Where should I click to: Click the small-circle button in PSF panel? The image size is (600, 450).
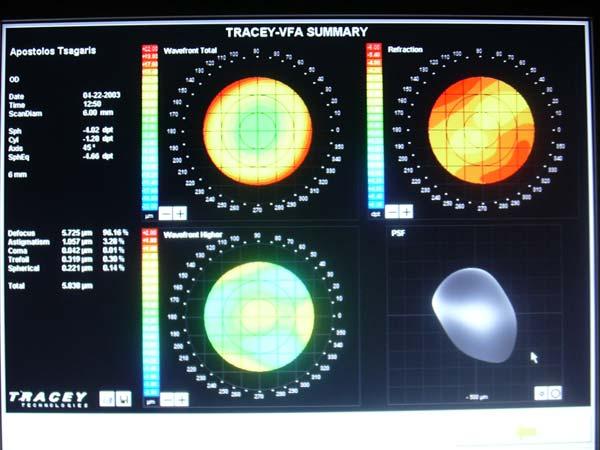click(541, 393)
